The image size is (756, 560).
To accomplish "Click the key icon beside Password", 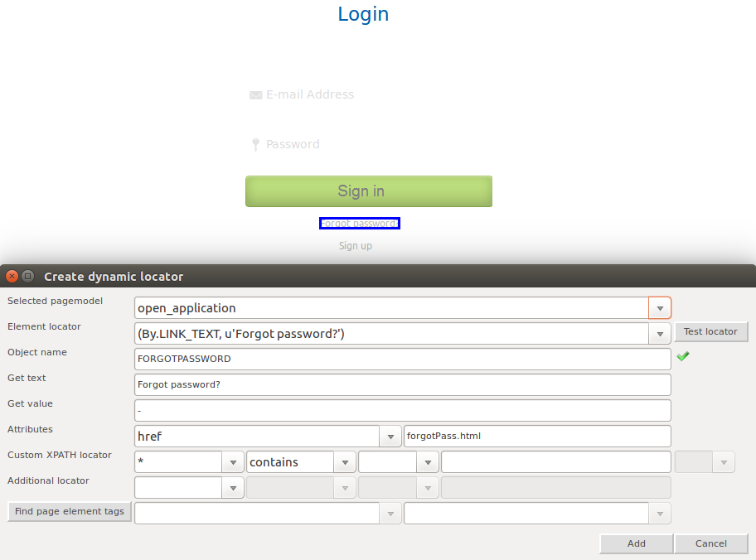I will [x=255, y=144].
